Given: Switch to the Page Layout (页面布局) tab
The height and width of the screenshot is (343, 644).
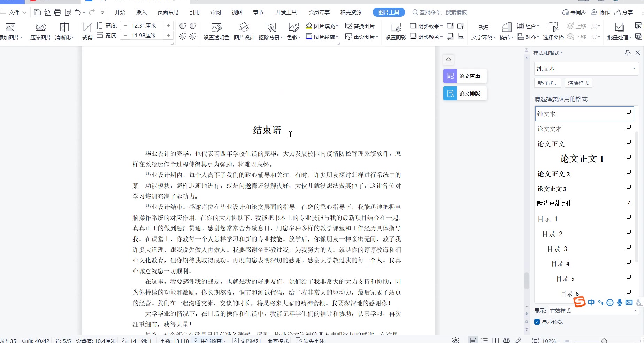Looking at the screenshot, I should click(x=168, y=12).
